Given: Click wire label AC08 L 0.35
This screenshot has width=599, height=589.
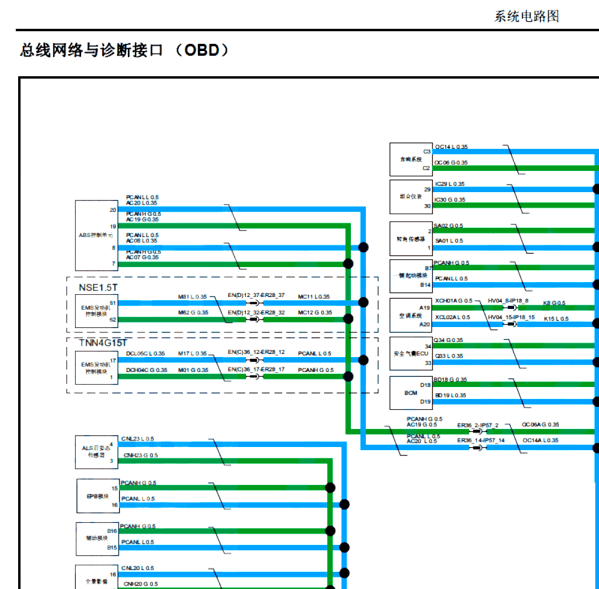Looking at the screenshot, I should [x=142, y=241].
